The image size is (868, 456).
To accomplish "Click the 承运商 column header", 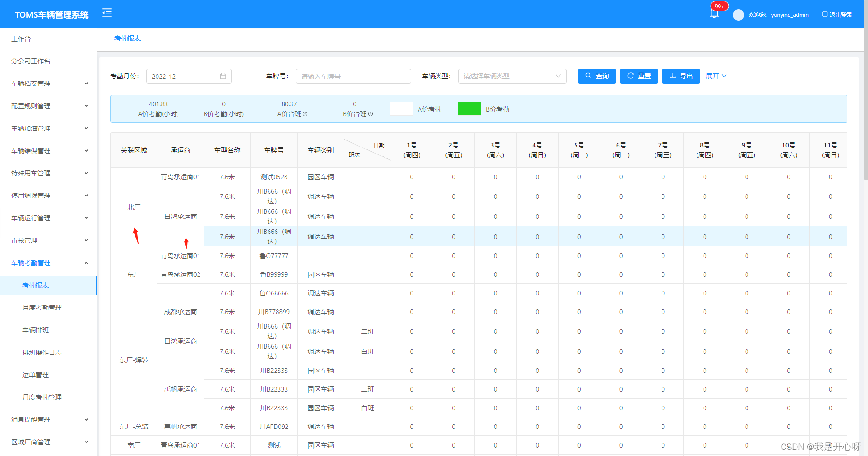I will point(180,150).
